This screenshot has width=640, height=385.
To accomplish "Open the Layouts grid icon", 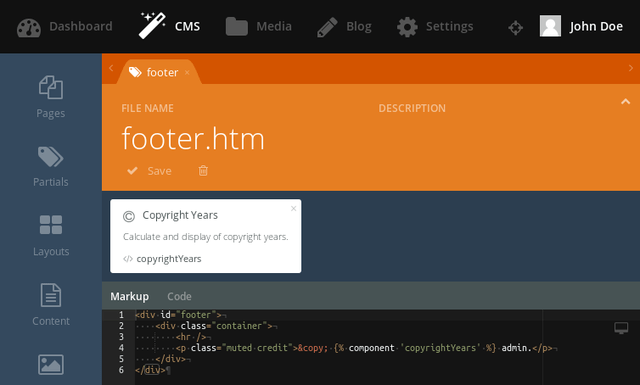I will 51,225.
